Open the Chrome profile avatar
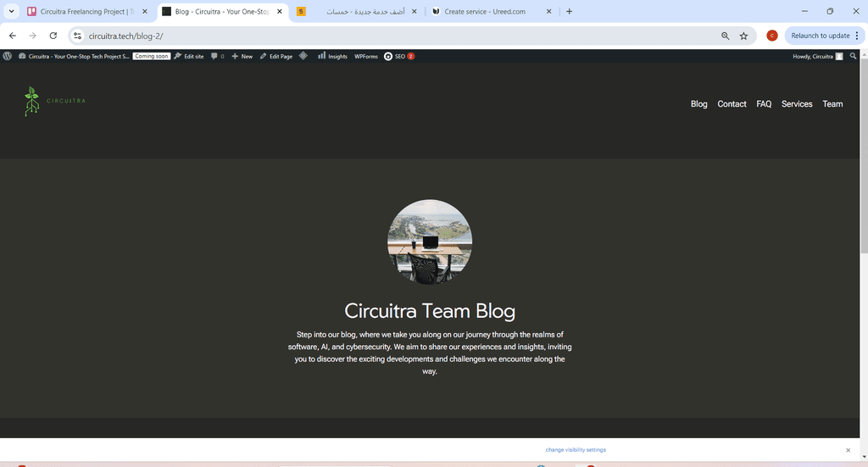The image size is (868, 467). [x=771, y=36]
